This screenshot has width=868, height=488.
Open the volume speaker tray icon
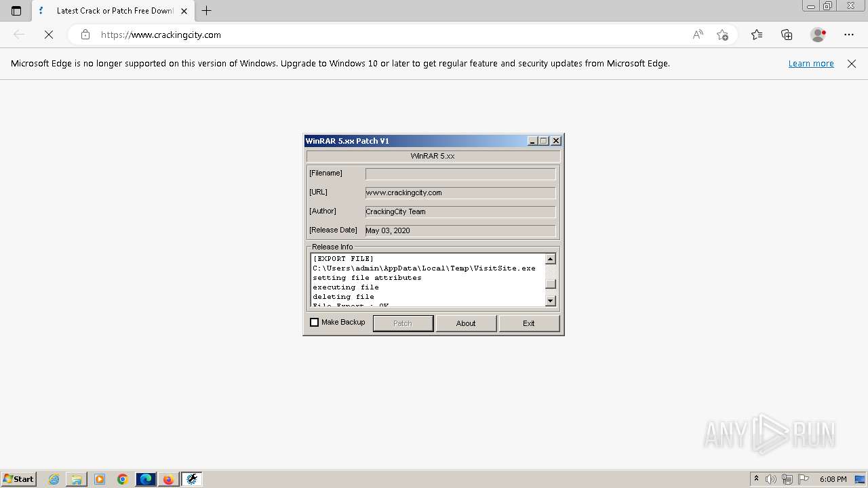click(x=771, y=479)
